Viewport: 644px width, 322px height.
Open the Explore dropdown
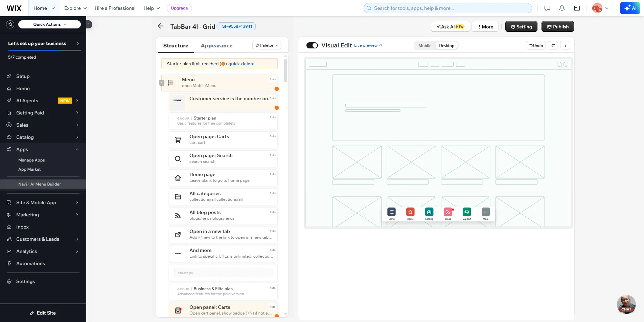click(x=75, y=8)
